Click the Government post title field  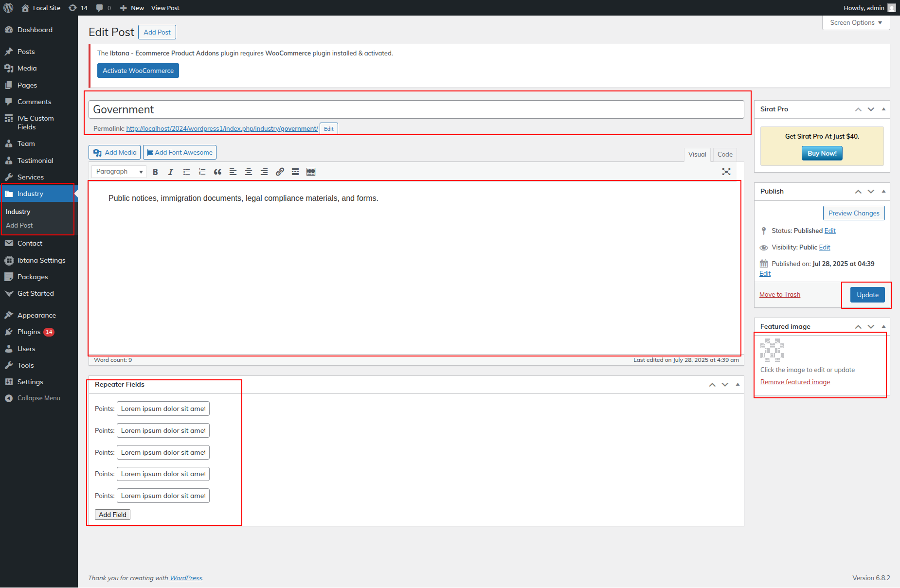[x=416, y=109]
